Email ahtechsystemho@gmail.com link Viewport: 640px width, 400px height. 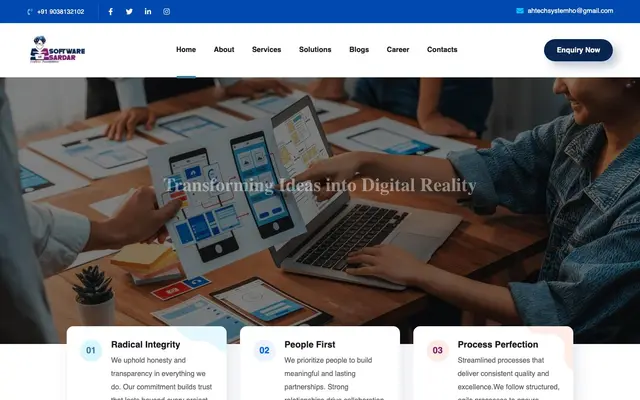(570, 11)
